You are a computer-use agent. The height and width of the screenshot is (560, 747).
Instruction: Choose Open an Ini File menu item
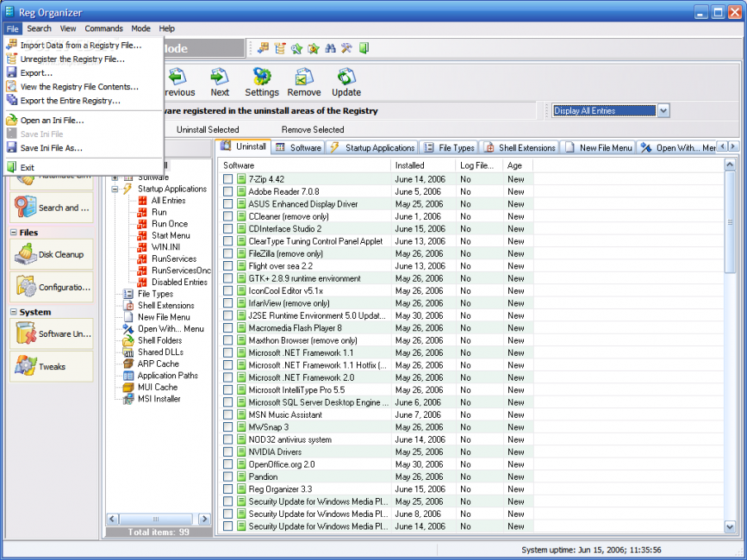tap(84, 120)
